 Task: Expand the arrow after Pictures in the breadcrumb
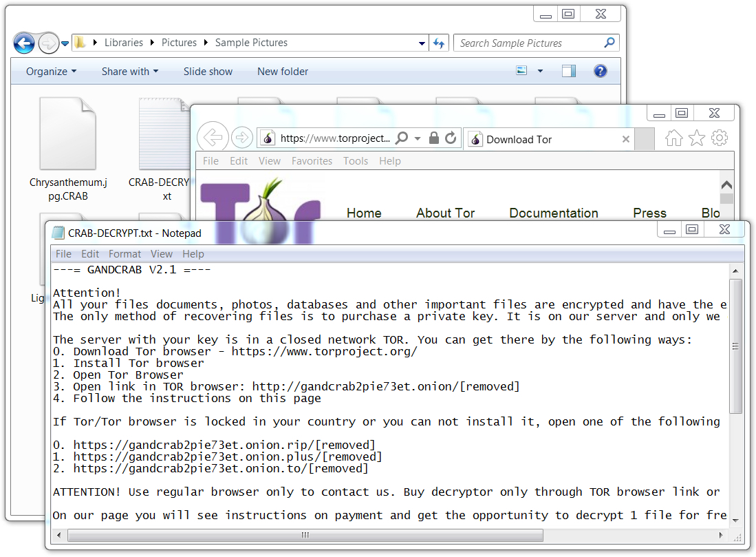tap(206, 43)
